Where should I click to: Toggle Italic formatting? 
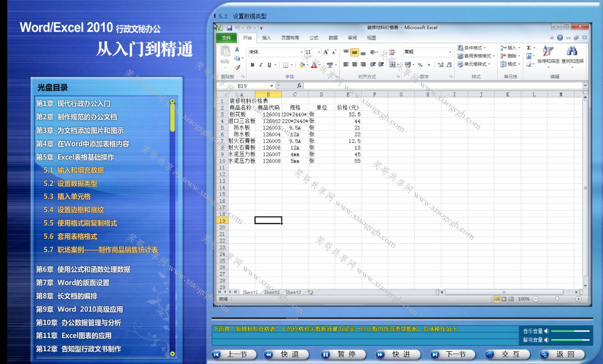click(261, 65)
